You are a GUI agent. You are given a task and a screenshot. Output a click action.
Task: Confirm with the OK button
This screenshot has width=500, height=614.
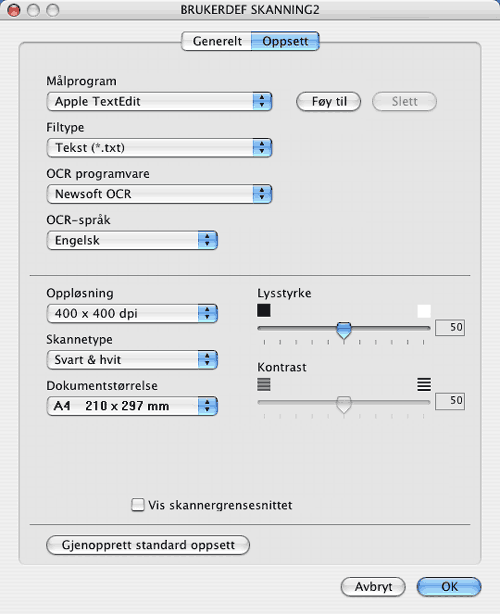pos(449,587)
